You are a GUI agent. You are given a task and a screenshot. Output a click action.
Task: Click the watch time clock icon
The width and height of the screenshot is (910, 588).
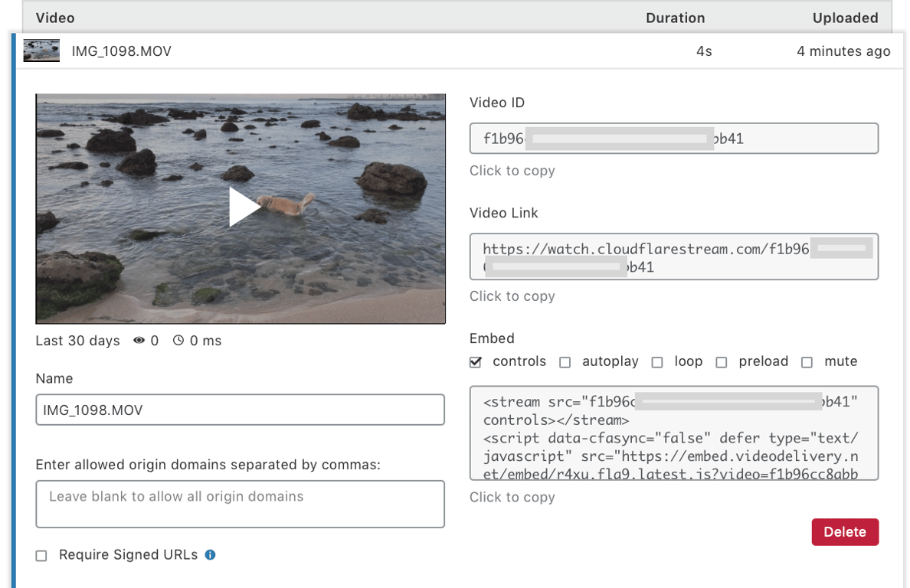(x=178, y=341)
